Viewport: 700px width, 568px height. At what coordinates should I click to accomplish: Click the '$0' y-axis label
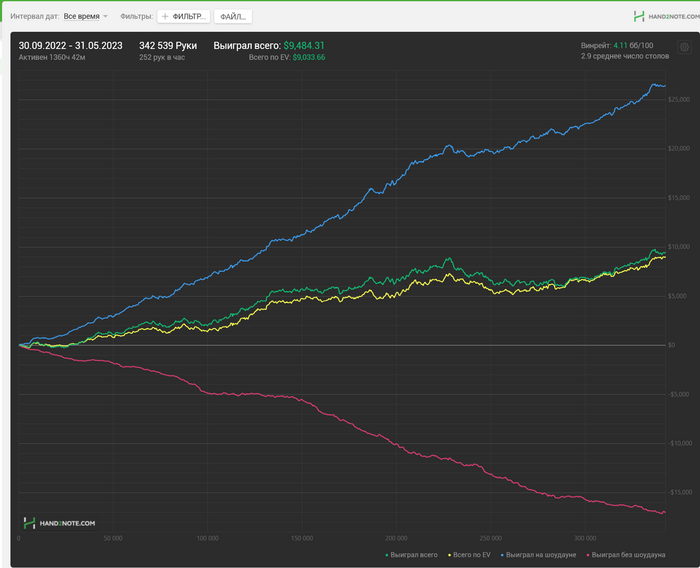(x=671, y=345)
